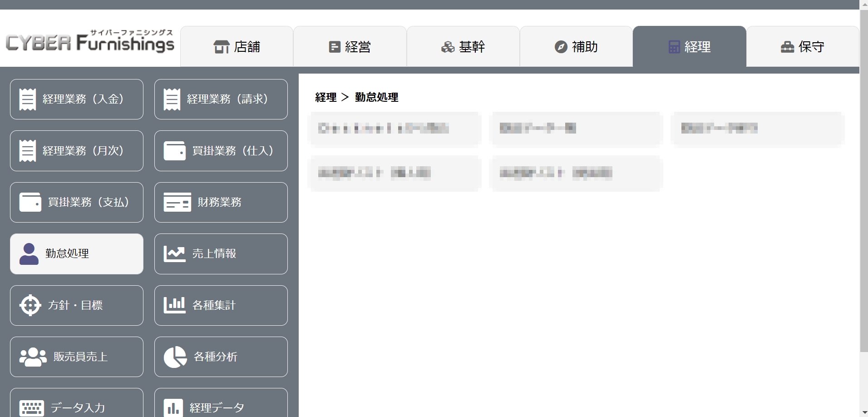Click the storefront icon on the 店舗 tab
The height and width of the screenshot is (417, 868).
point(222,47)
